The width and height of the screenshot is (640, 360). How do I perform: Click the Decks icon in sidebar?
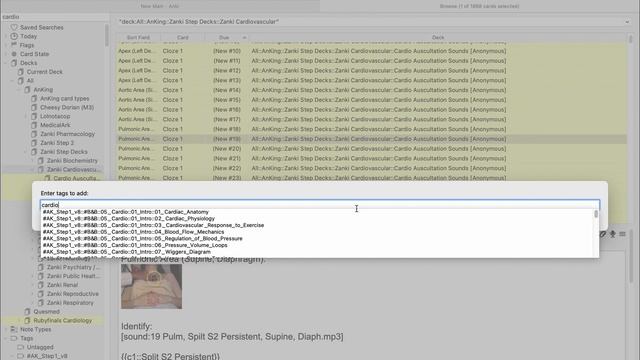point(14,63)
